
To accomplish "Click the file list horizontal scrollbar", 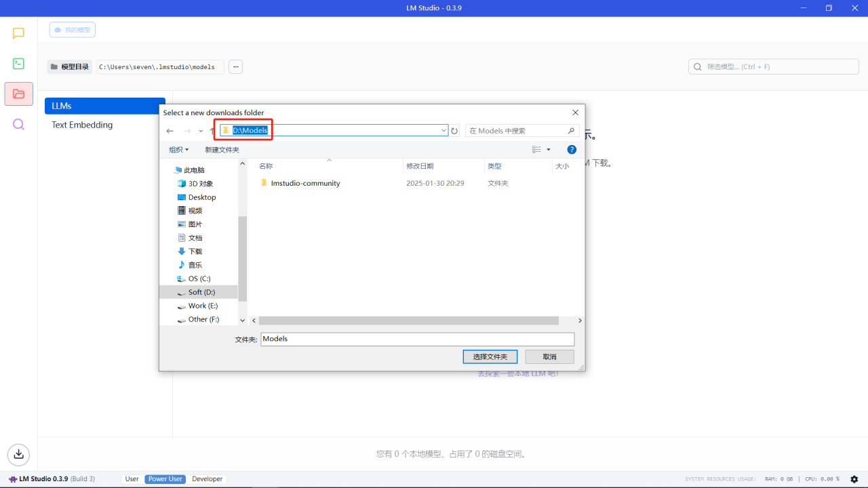I will pyautogui.click(x=409, y=321).
